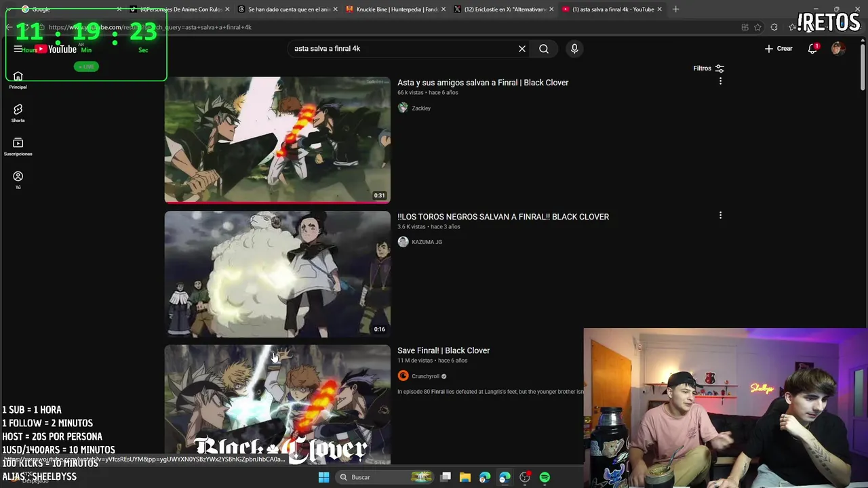Click '3.6 K vistas · hace 3 años' text
This screenshot has height=488, width=868.
(429, 227)
